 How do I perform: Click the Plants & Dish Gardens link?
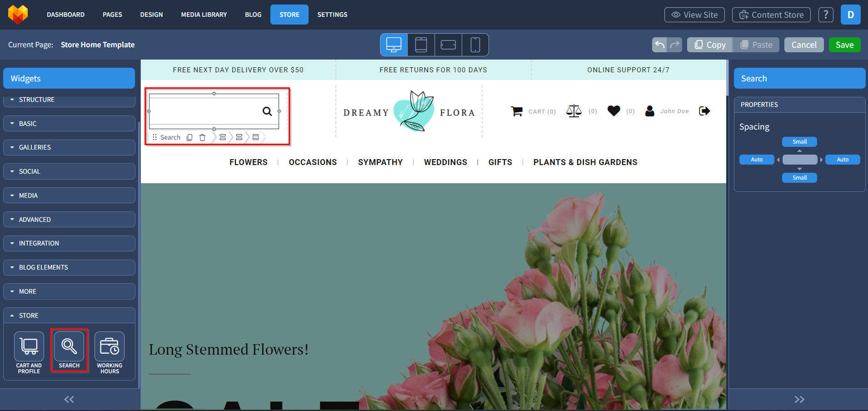(x=585, y=162)
